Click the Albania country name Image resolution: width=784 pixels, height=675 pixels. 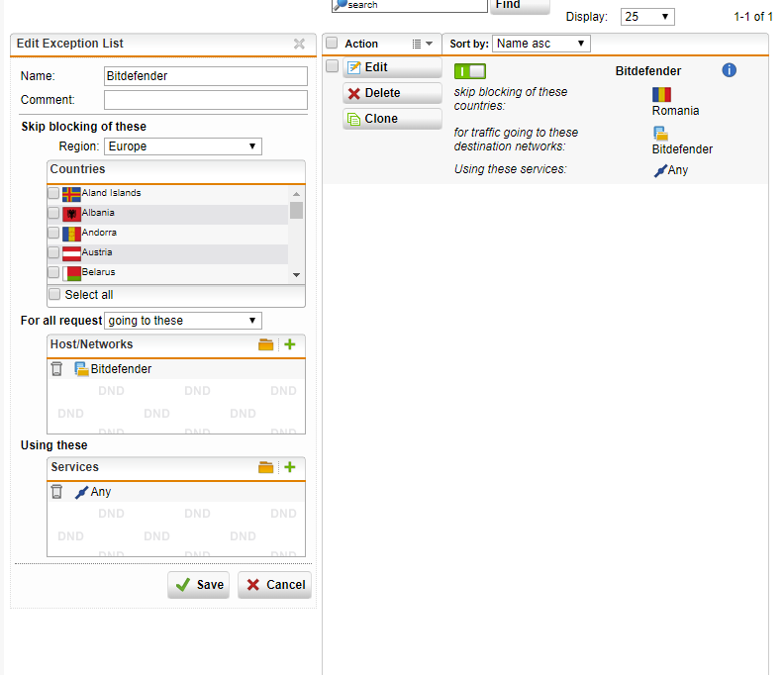click(98, 213)
